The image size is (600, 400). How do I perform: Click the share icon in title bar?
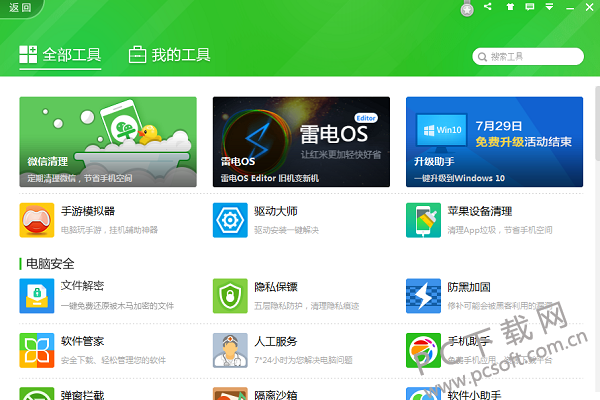click(x=488, y=7)
